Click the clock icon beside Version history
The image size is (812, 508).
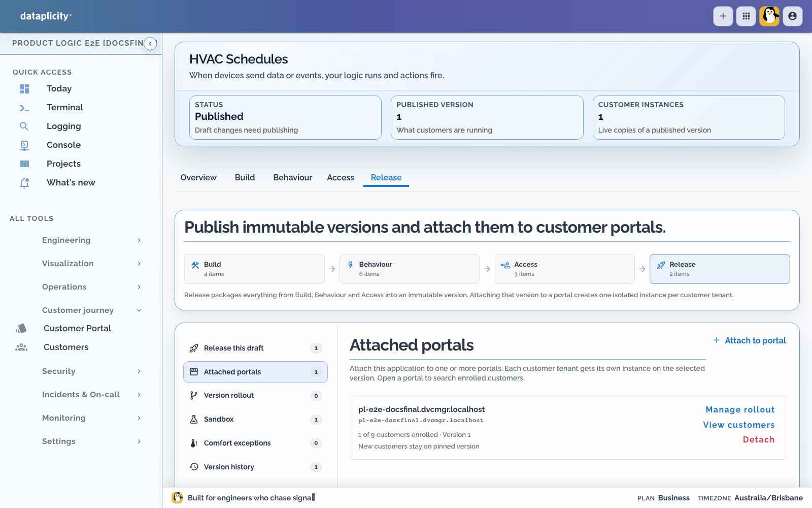click(x=194, y=467)
